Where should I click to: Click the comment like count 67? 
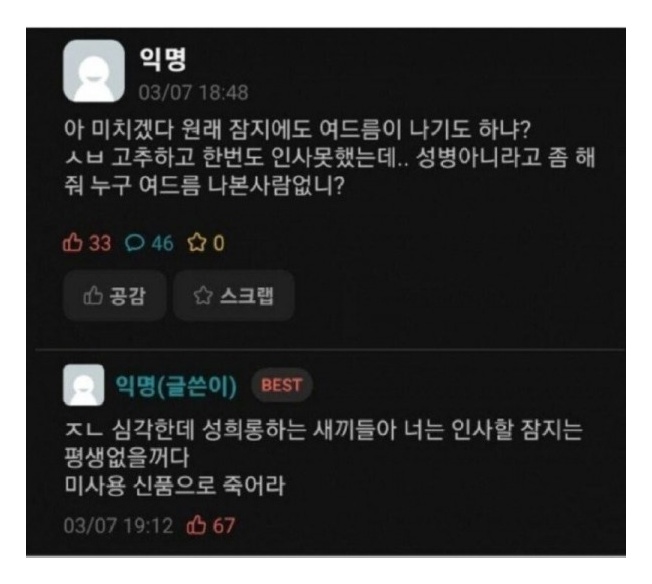(x=224, y=526)
